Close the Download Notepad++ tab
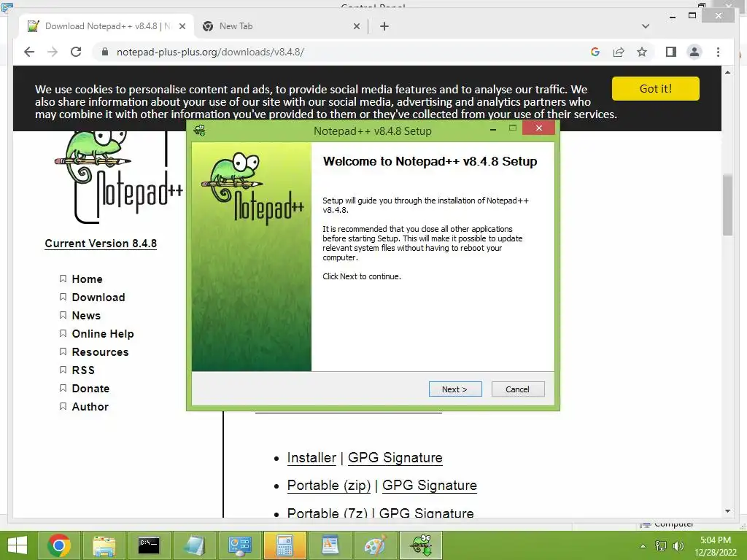 (182, 27)
